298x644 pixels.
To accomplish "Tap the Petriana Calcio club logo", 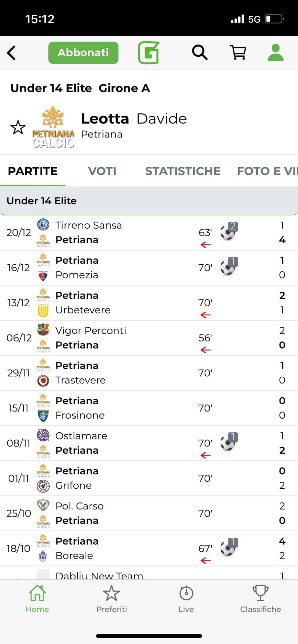I will pos(53,127).
